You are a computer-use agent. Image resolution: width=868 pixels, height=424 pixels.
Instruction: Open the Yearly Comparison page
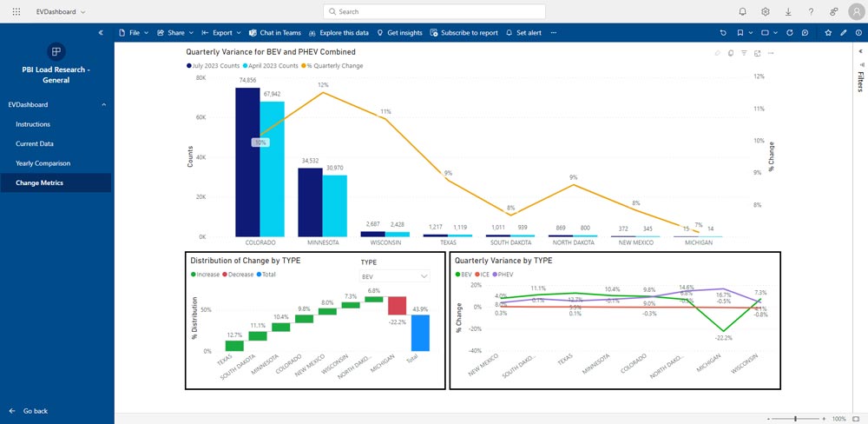pyautogui.click(x=43, y=163)
